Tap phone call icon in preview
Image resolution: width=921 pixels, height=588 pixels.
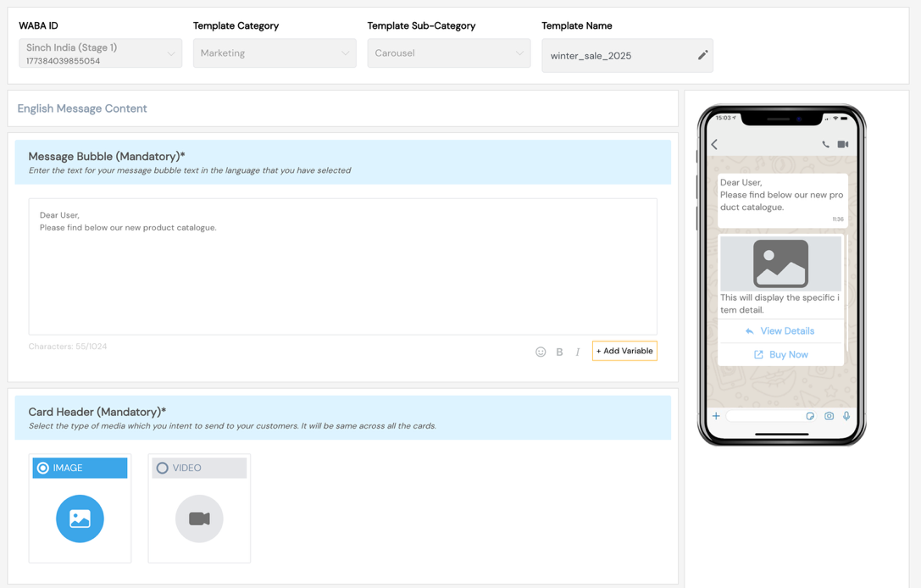(x=825, y=145)
